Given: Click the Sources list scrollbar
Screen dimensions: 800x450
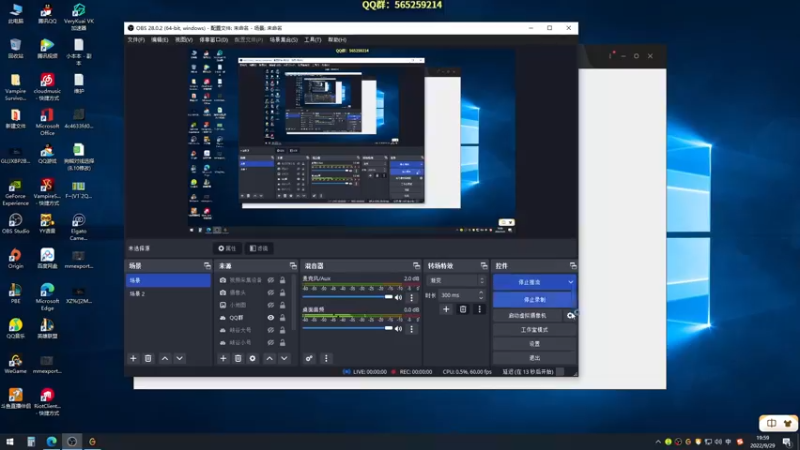Looking at the screenshot, I should pyautogui.click(x=294, y=304).
